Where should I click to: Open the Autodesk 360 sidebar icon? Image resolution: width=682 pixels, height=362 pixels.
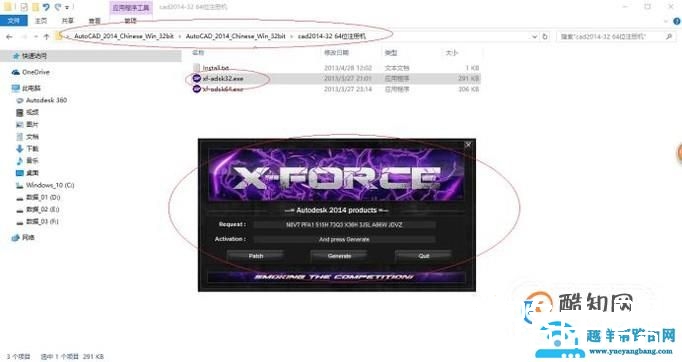(x=20, y=100)
